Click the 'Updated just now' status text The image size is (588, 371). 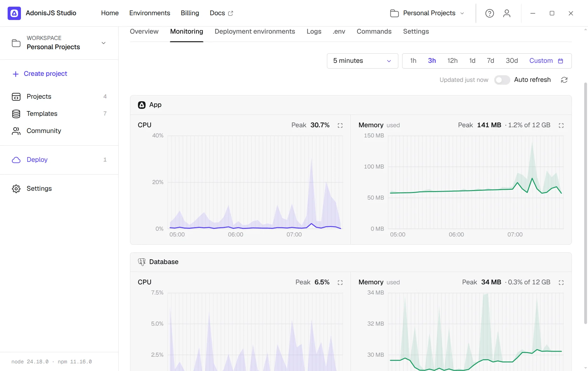coord(464,80)
